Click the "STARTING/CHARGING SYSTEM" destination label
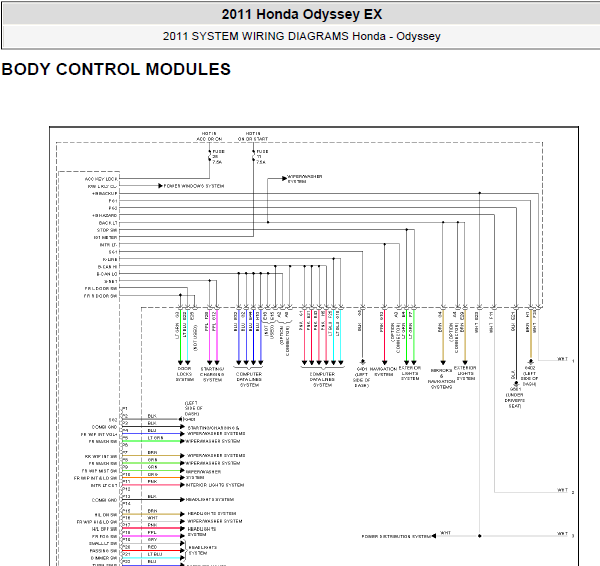Viewport: 600px width, 566px height. [x=212, y=375]
